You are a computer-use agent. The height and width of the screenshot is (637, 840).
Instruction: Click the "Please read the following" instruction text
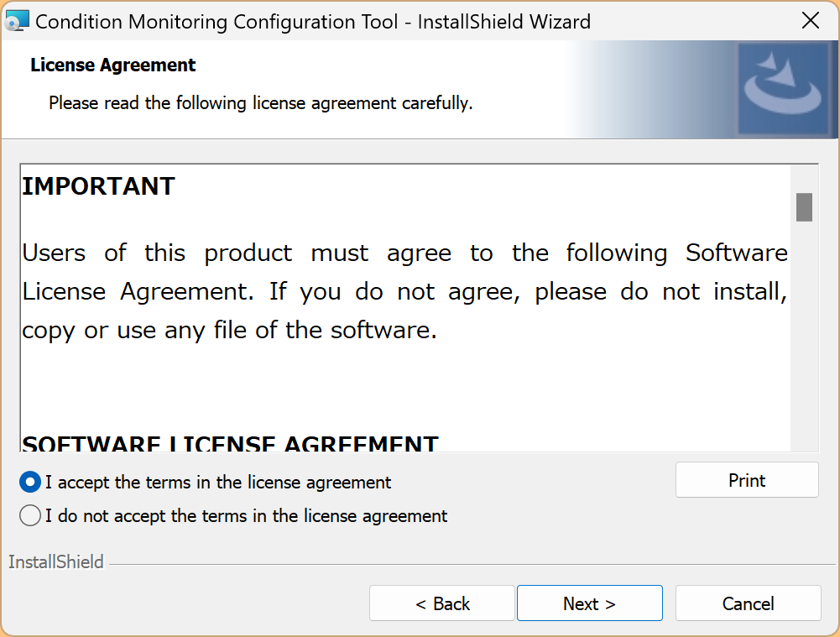260,103
